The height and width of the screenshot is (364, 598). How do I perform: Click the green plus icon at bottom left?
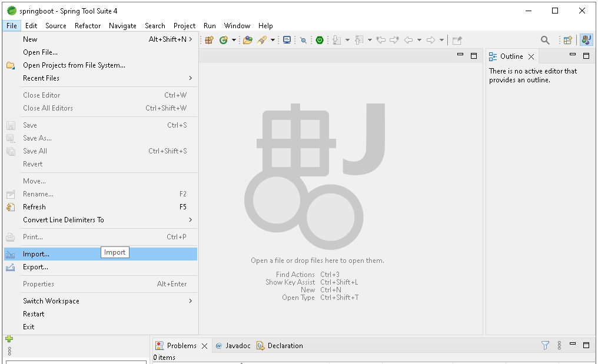coord(9,339)
